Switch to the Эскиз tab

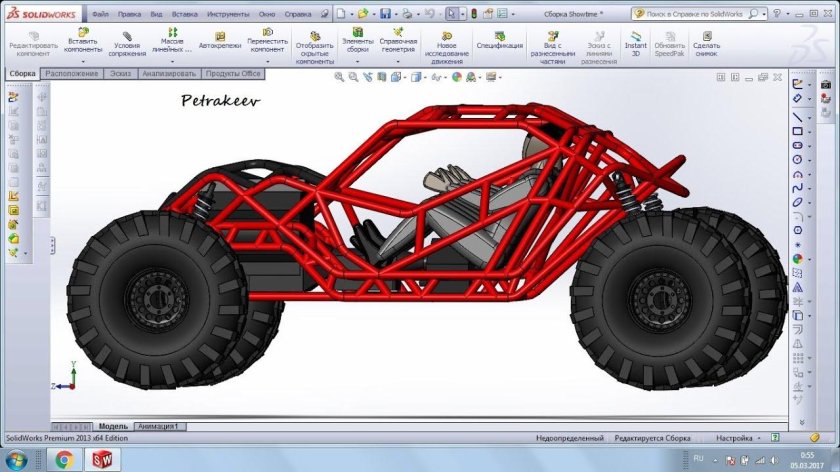tap(119, 74)
